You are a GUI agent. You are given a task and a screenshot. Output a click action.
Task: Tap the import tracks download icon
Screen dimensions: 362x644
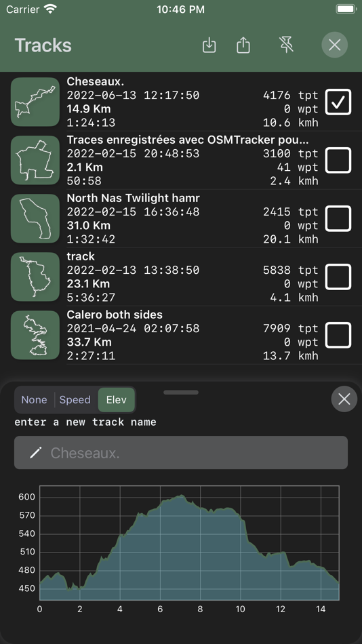[x=209, y=45]
